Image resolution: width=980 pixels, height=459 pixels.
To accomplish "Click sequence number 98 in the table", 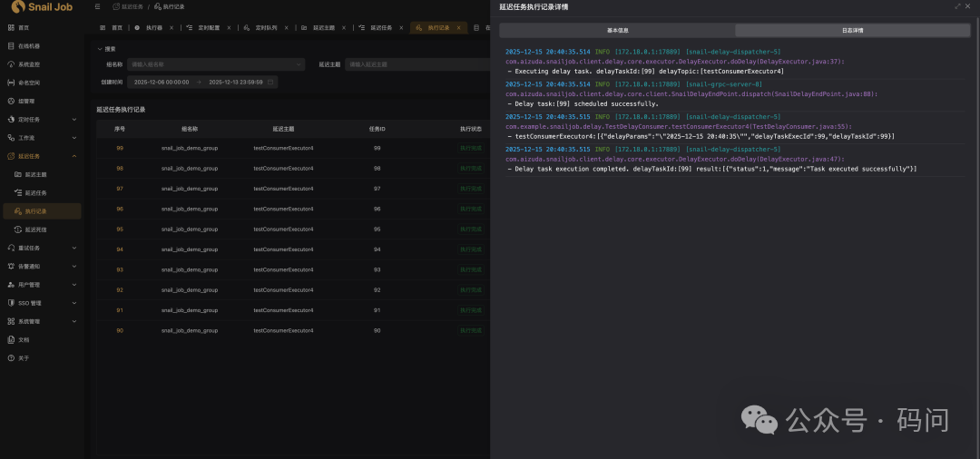I will 120,168.
